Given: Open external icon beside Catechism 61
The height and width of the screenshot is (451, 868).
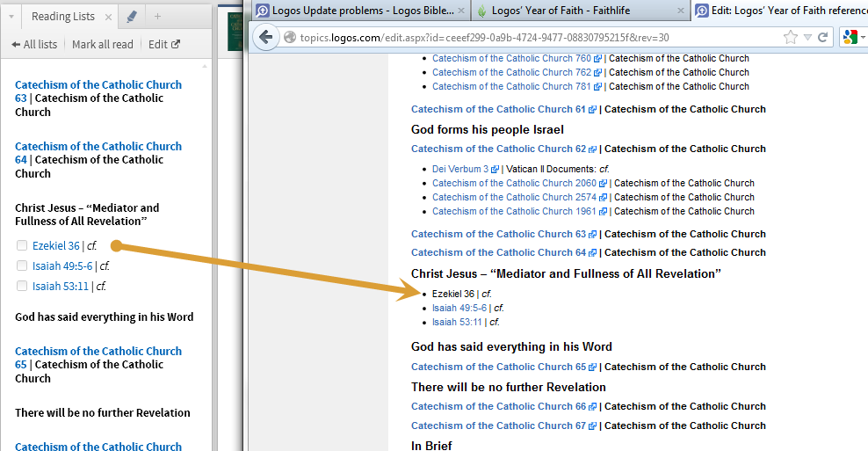Looking at the screenshot, I should coord(592,110).
